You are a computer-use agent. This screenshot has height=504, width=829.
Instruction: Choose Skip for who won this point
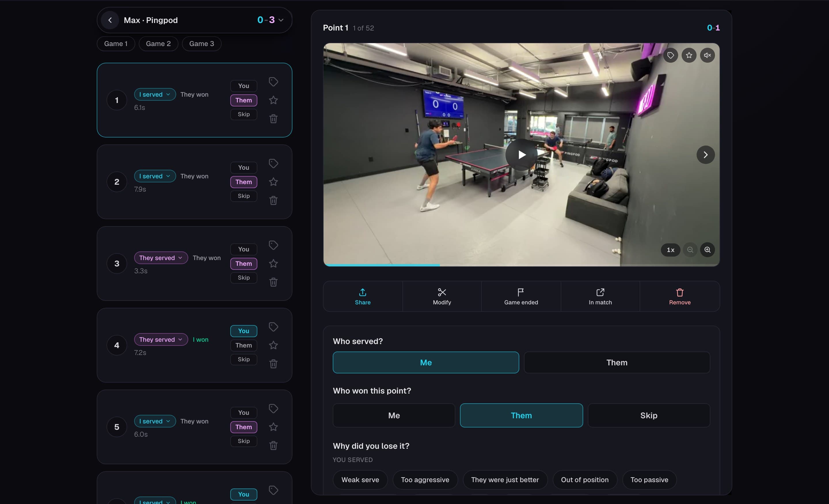(x=649, y=415)
